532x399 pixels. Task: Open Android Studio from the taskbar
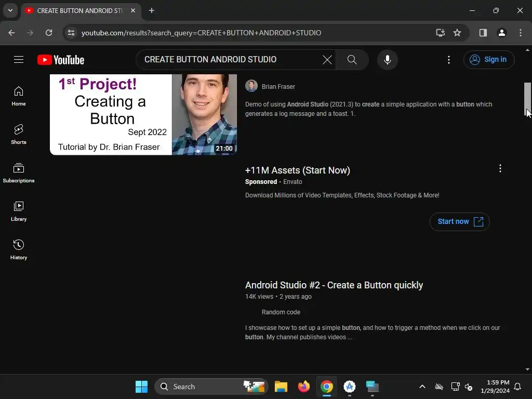(350, 387)
